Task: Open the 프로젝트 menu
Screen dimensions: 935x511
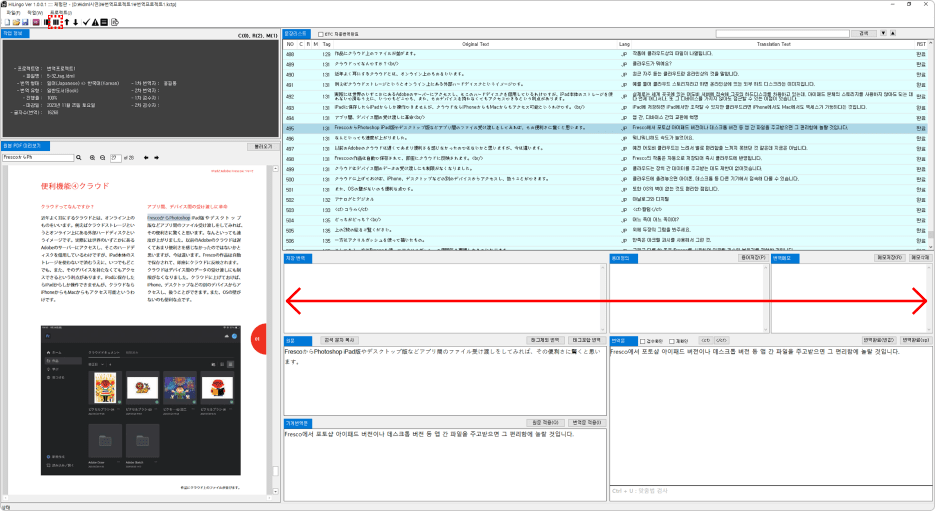Action: click(61, 12)
